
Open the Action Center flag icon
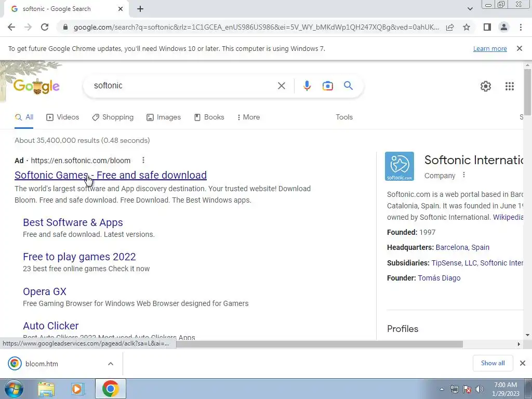467,389
